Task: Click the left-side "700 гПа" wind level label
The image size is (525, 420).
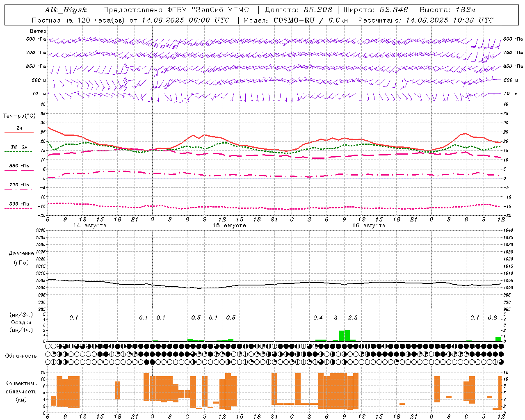Action: pyautogui.click(x=36, y=52)
